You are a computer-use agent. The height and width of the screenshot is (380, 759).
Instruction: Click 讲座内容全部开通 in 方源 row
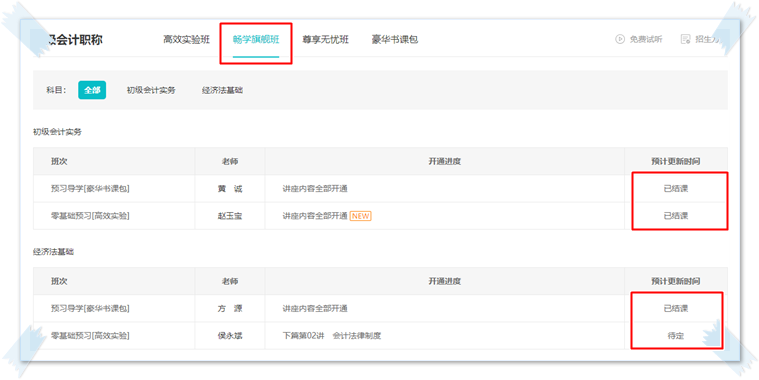tap(315, 308)
